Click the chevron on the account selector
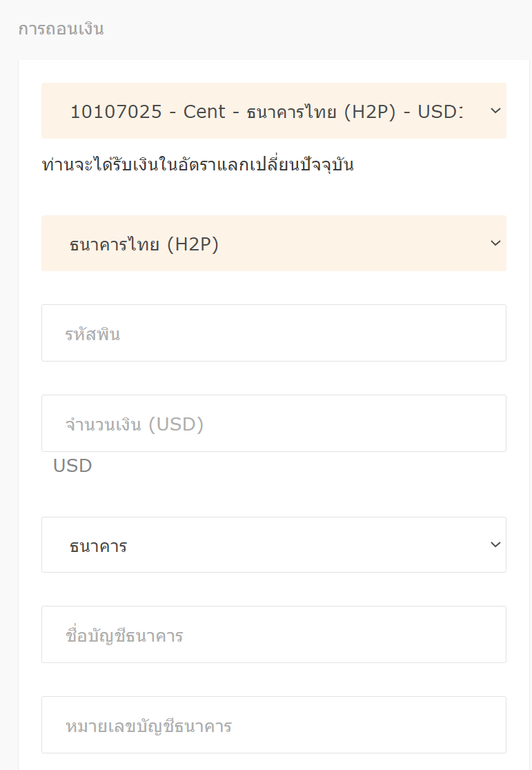 pyautogui.click(x=494, y=111)
